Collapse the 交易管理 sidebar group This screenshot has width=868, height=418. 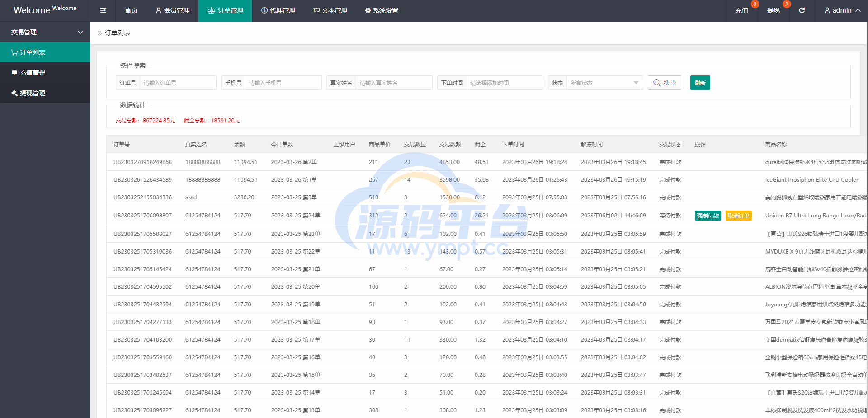coord(45,32)
